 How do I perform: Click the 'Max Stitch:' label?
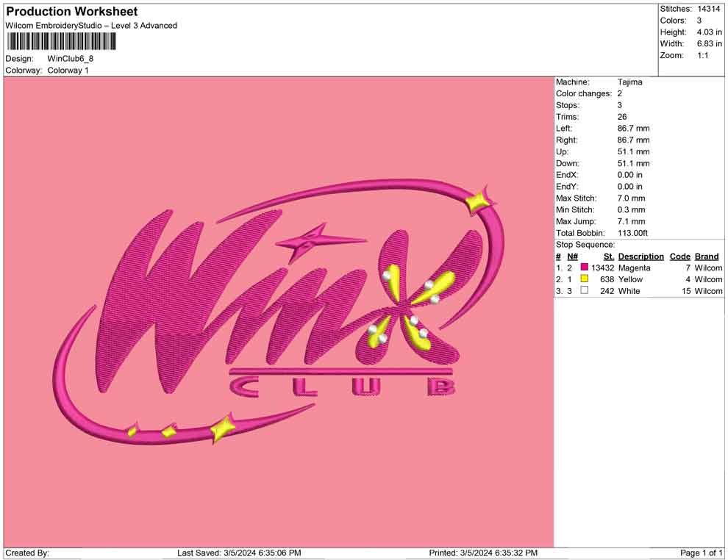[577, 198]
